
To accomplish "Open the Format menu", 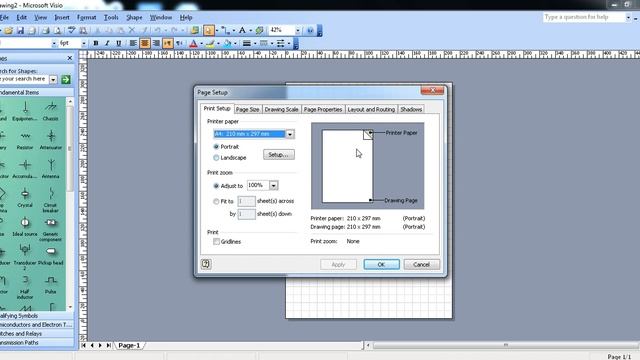I will click(x=87, y=18).
